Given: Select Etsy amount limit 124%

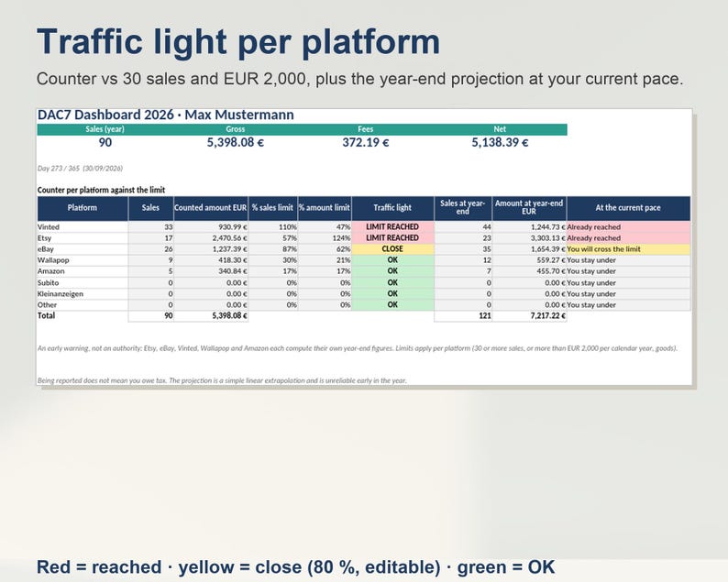Looking at the screenshot, I should 325,238.
